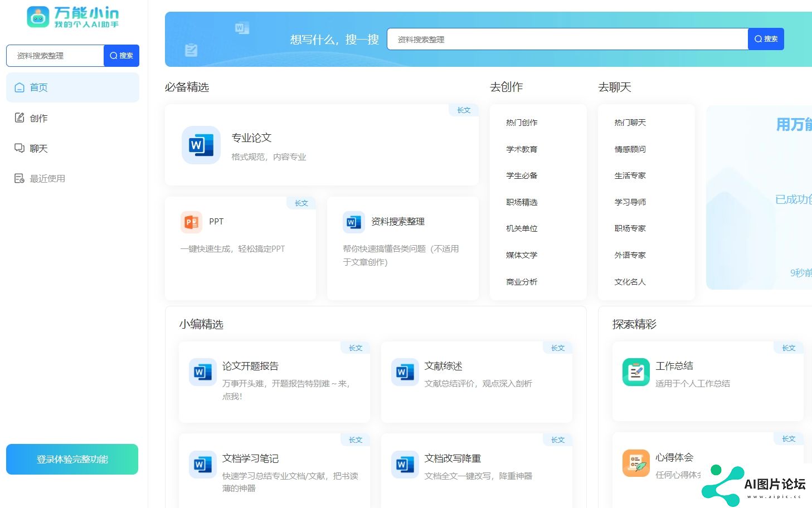Click the home icon beside 首页

pyautogui.click(x=20, y=87)
